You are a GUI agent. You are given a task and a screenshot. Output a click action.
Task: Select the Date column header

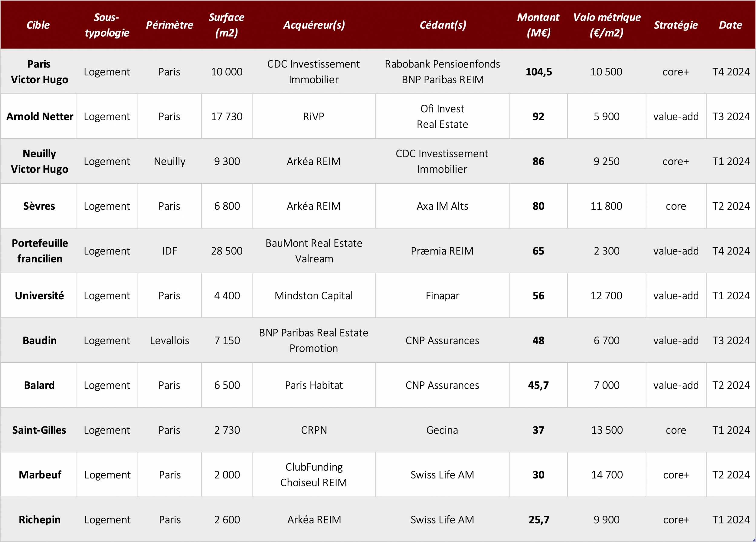click(730, 25)
